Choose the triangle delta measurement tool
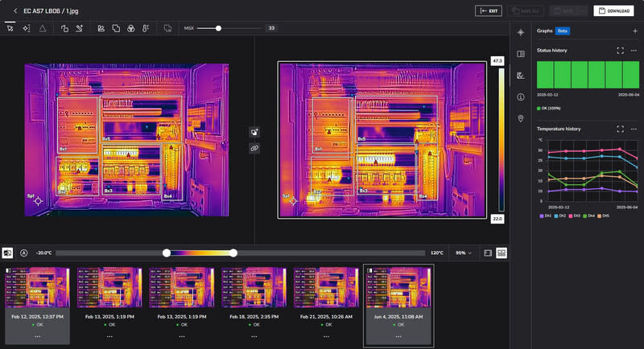Image resolution: width=644 pixels, height=349 pixels. 43,28
